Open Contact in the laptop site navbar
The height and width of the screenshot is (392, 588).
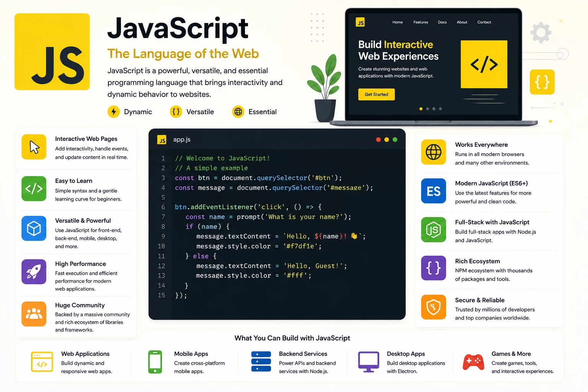[484, 22]
